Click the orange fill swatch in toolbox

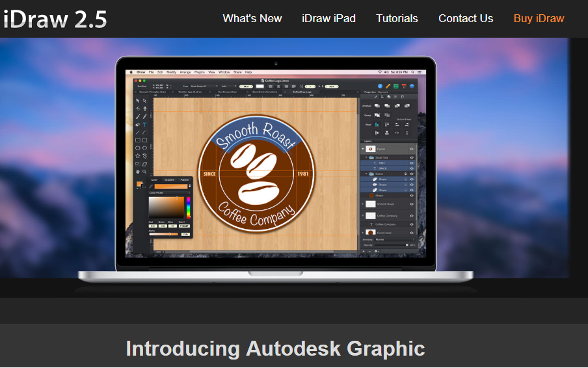tap(139, 183)
